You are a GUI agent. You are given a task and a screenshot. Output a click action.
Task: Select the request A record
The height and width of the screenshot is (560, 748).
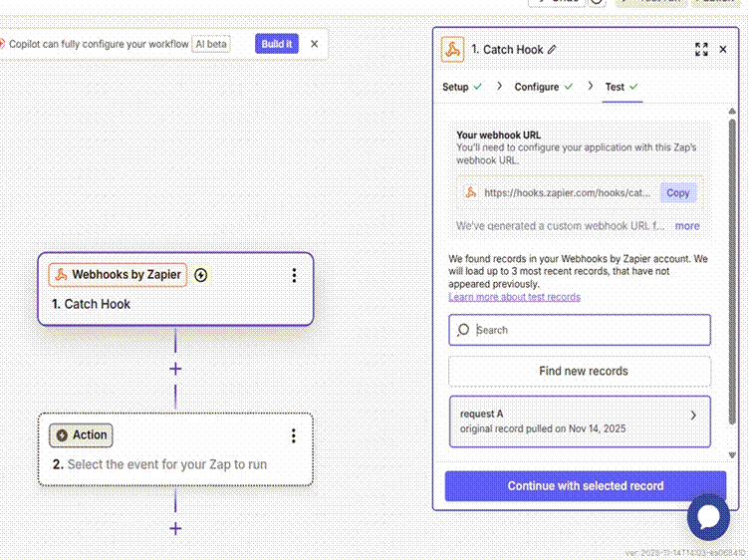[x=580, y=421]
